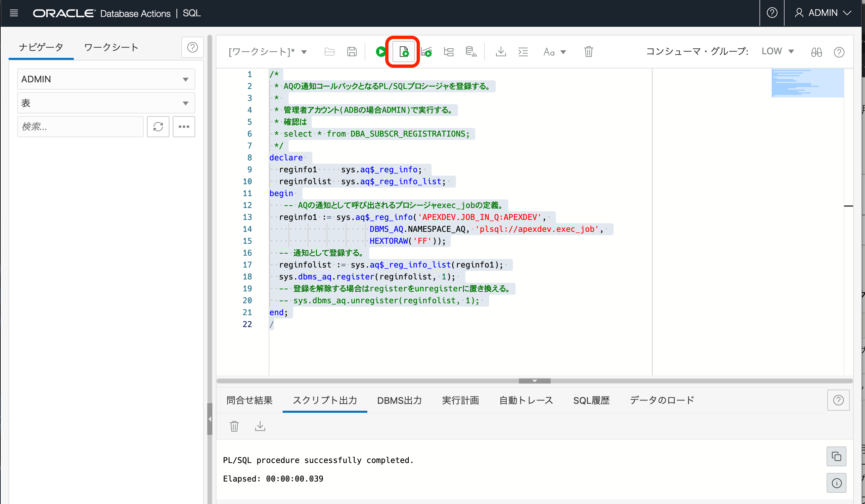Screen dimensions: 865x504
Task: Open the [ワークシート]* dropdown
Action: (x=268, y=52)
